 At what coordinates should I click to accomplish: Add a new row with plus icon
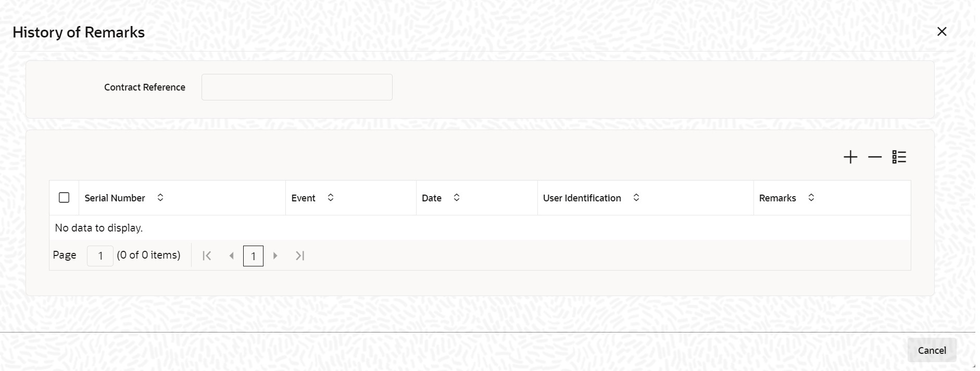(x=850, y=157)
